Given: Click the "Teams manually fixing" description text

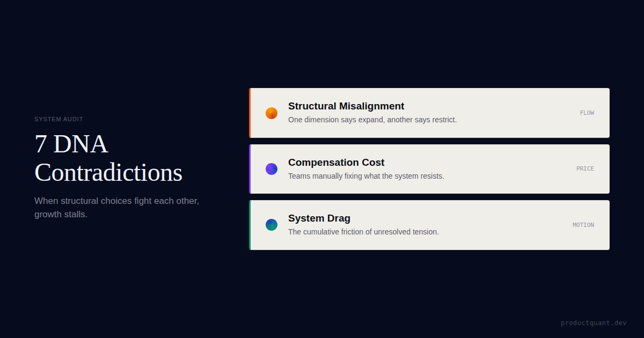Looking at the screenshot, I should pos(366,176).
